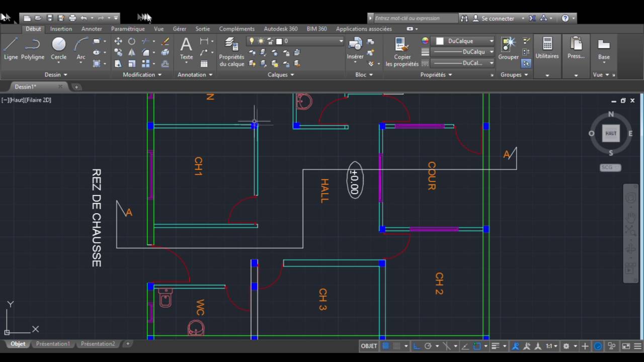Select the Texte annotation tool

click(x=186, y=49)
